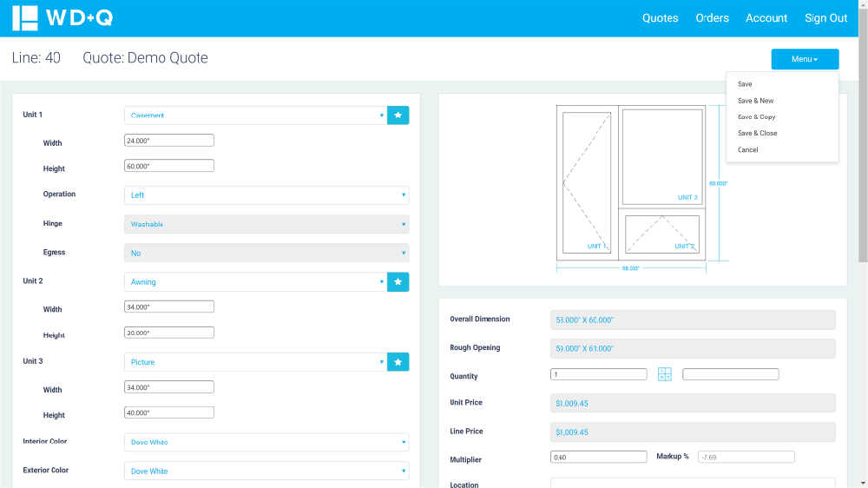Open the Unit 3 Picture type dropdown
This screenshot has height=488, width=868.
coord(255,362)
